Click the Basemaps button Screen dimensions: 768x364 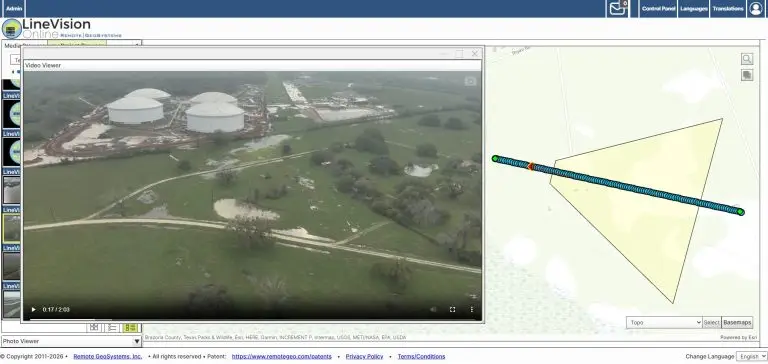click(x=737, y=322)
